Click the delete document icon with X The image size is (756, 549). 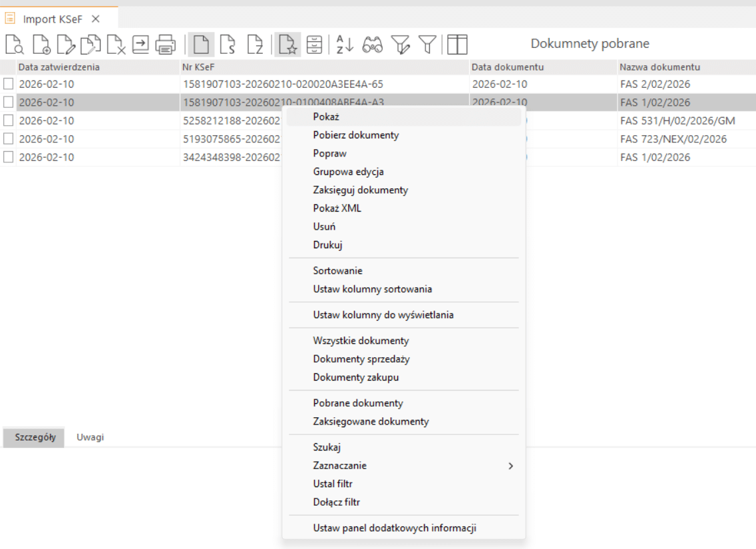[117, 45]
